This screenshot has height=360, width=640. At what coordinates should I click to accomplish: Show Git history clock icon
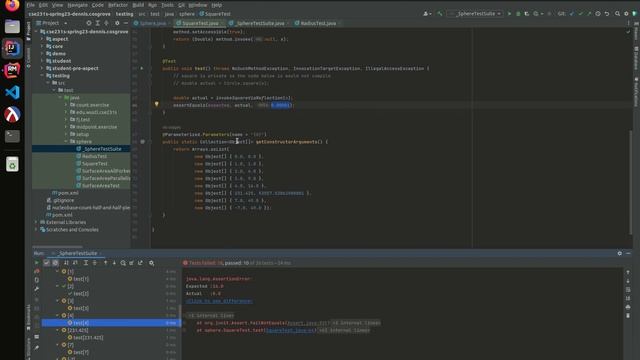[x=598, y=13]
